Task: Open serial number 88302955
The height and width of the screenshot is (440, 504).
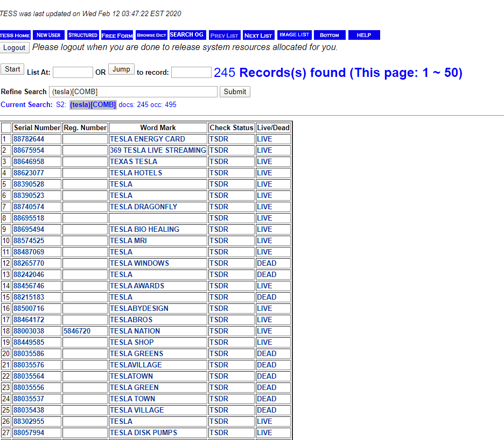Action: (29, 421)
